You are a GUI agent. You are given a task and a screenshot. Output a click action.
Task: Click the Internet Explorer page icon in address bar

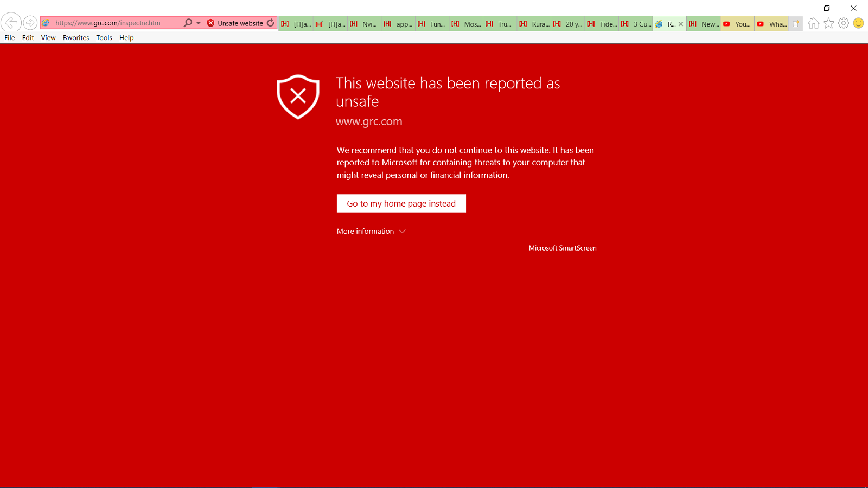(46, 23)
